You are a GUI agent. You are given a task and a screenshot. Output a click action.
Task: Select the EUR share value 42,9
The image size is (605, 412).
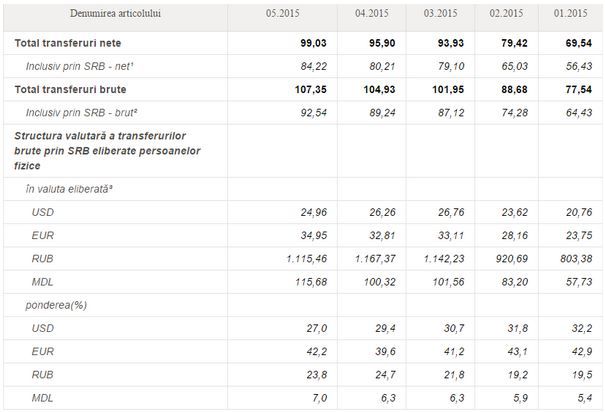pos(582,351)
